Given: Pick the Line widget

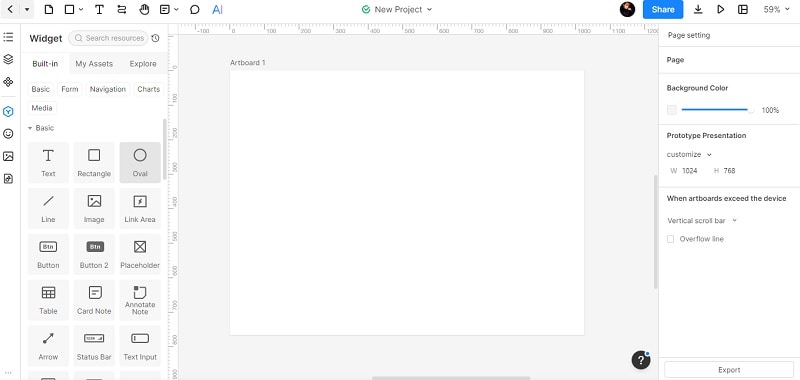Looking at the screenshot, I should [48, 208].
